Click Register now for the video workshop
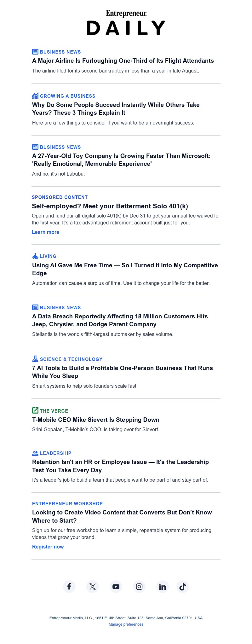 48,547
